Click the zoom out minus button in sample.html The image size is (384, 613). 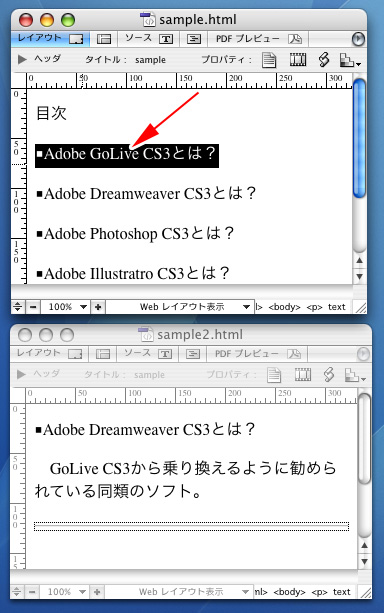33,307
